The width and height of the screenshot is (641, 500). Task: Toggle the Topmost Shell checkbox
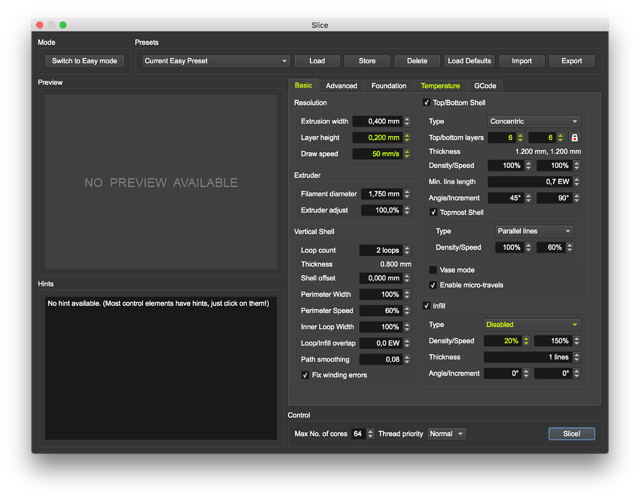[433, 212]
